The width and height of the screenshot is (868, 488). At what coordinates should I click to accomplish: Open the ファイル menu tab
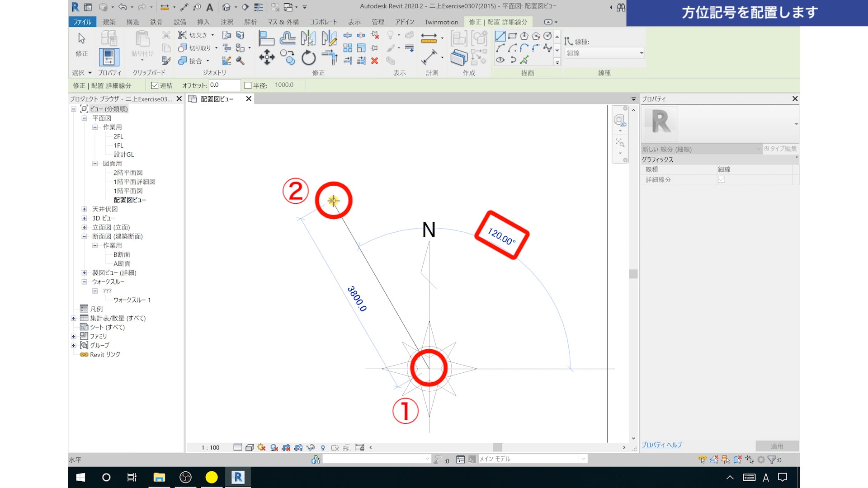point(82,22)
